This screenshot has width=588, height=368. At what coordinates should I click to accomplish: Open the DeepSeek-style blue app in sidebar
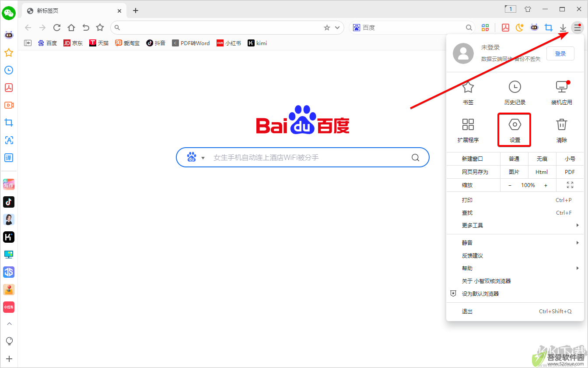point(9,272)
